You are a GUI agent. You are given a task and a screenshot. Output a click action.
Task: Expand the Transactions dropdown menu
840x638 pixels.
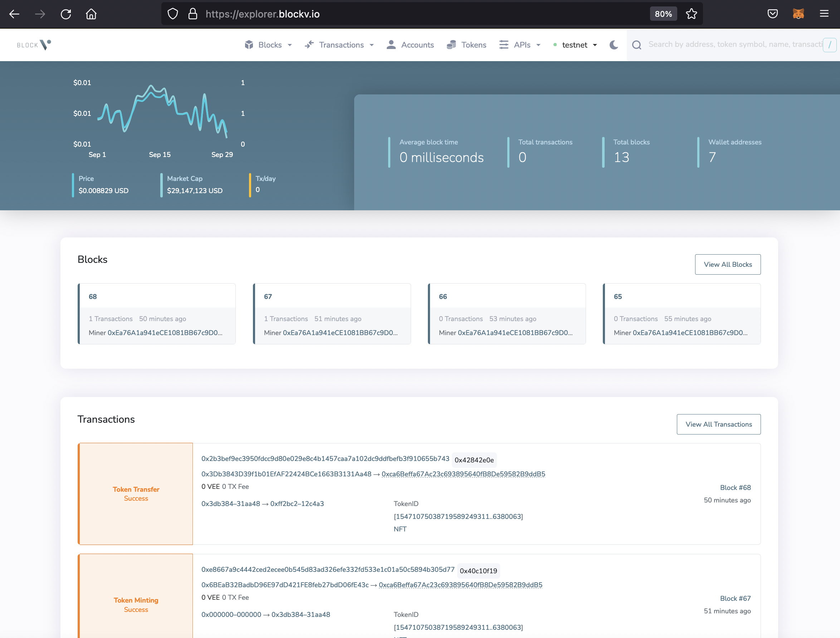[x=371, y=45]
